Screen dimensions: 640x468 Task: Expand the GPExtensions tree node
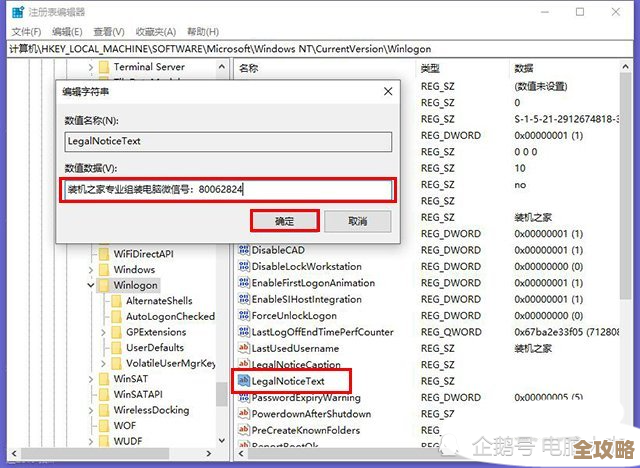click(x=103, y=333)
